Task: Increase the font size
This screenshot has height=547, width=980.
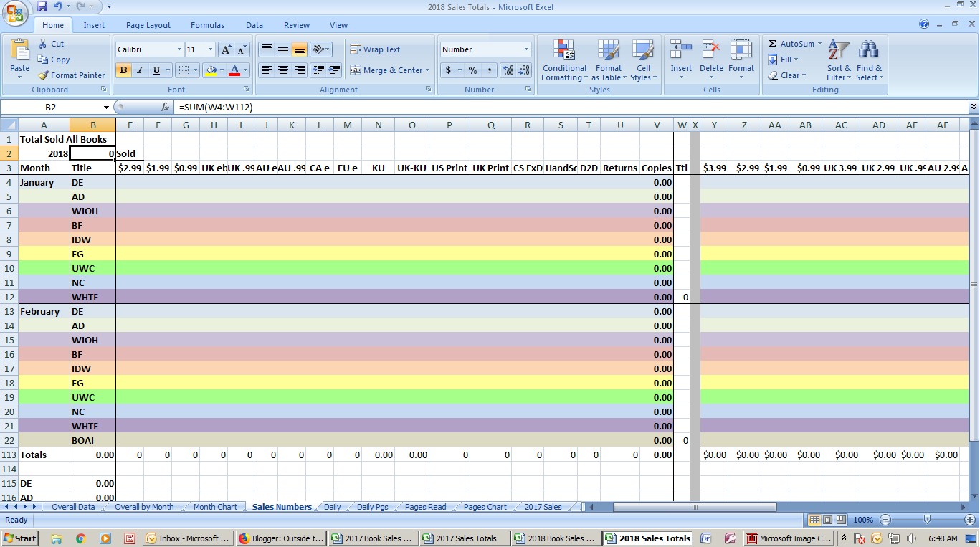Action: [x=226, y=49]
